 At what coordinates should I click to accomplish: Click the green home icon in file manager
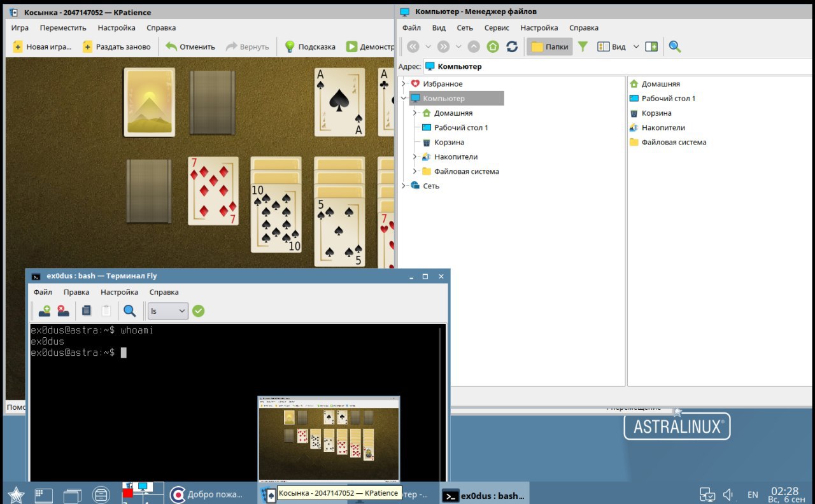pos(493,46)
